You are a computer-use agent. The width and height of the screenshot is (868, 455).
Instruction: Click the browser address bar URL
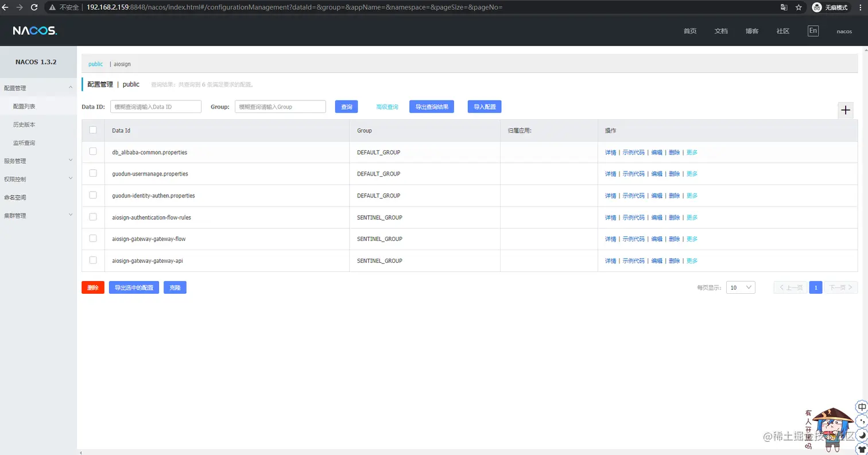[294, 7]
